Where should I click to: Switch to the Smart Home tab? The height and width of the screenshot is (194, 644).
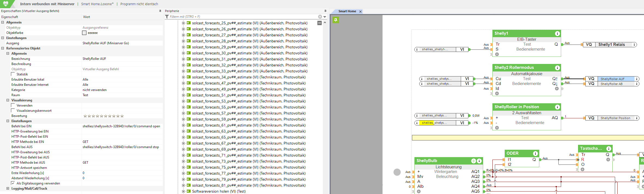[x=347, y=11]
